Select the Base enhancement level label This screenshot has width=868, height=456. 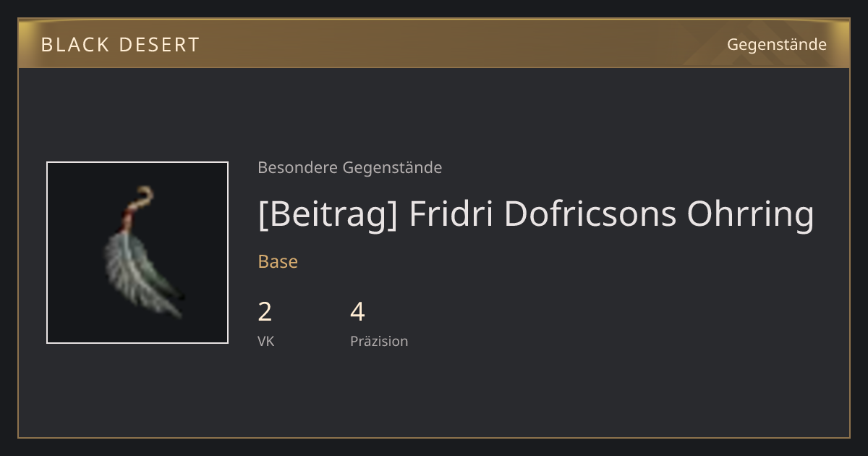pyautogui.click(x=278, y=261)
